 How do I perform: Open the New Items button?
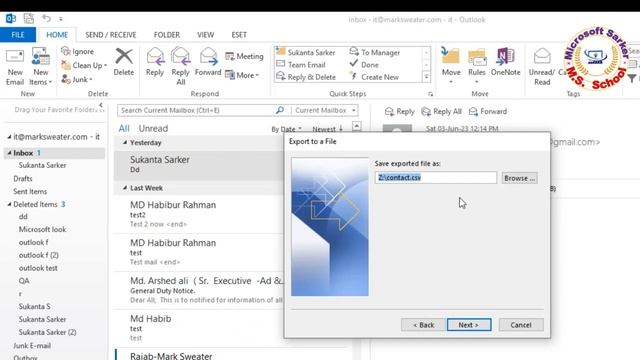pos(41,67)
